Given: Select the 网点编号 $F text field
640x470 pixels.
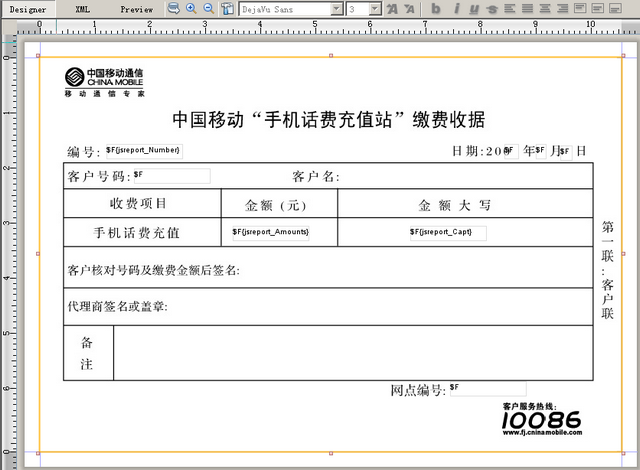Looking at the screenshot, I should pyautogui.click(x=488, y=389).
